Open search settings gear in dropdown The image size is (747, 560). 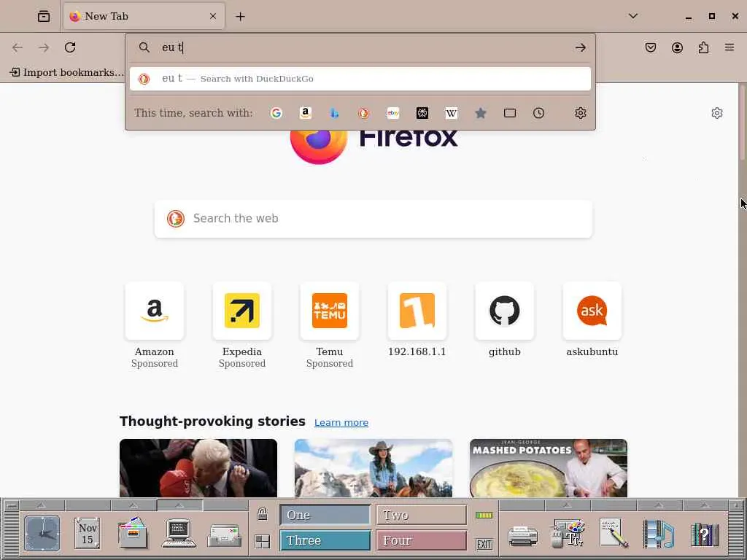[580, 113]
